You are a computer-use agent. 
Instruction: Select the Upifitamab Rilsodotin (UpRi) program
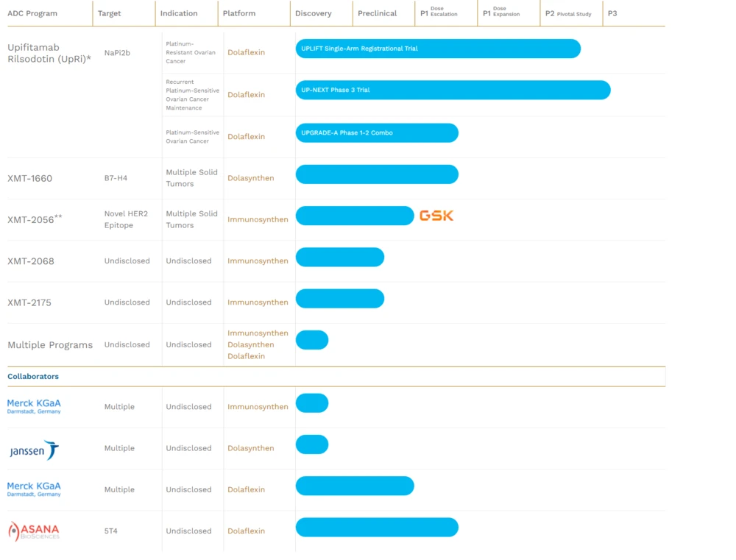[x=49, y=53]
